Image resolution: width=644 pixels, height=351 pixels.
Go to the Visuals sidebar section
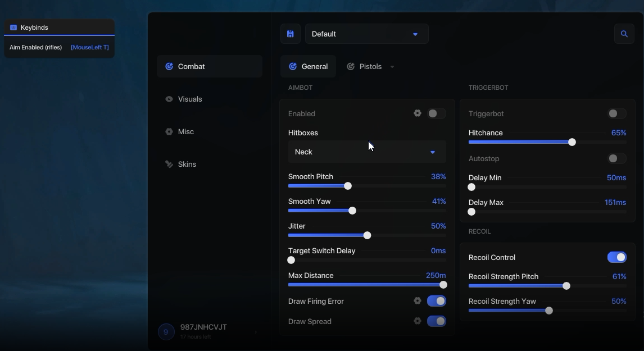click(x=210, y=99)
